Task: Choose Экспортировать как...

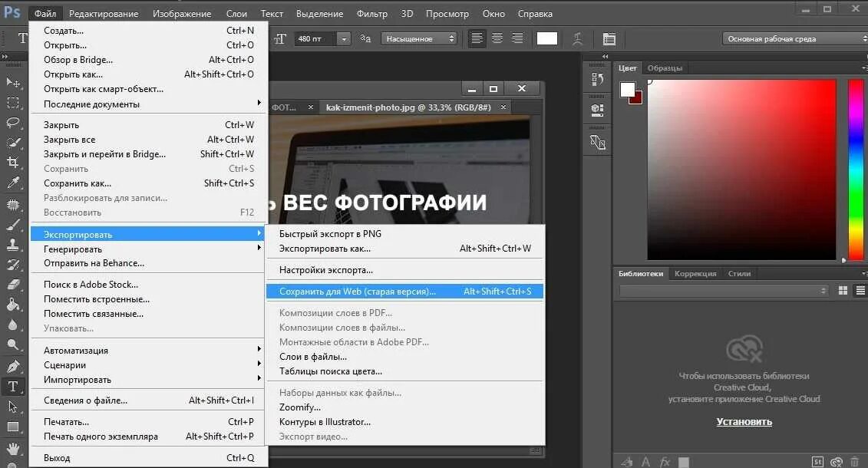Action: pyautogui.click(x=404, y=249)
